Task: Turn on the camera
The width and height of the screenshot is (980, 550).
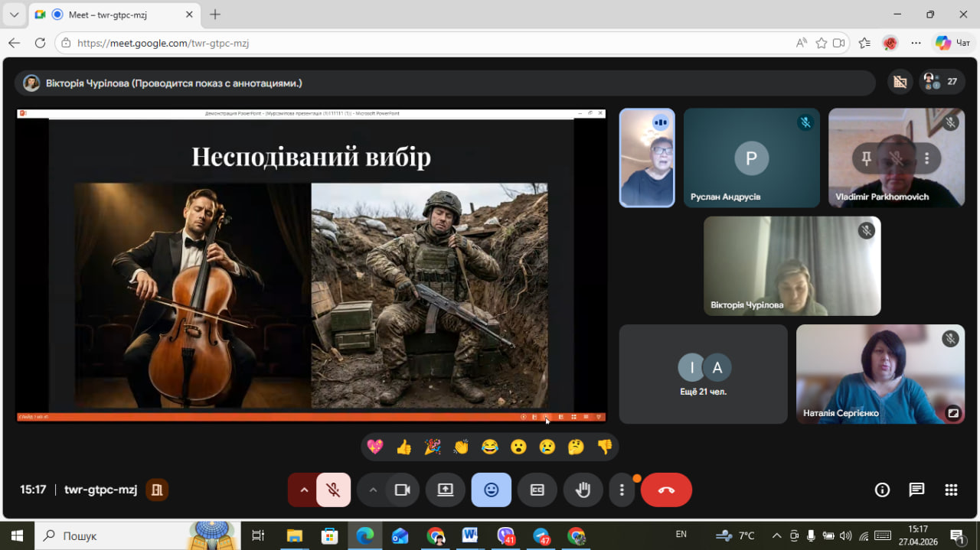Action: 402,490
